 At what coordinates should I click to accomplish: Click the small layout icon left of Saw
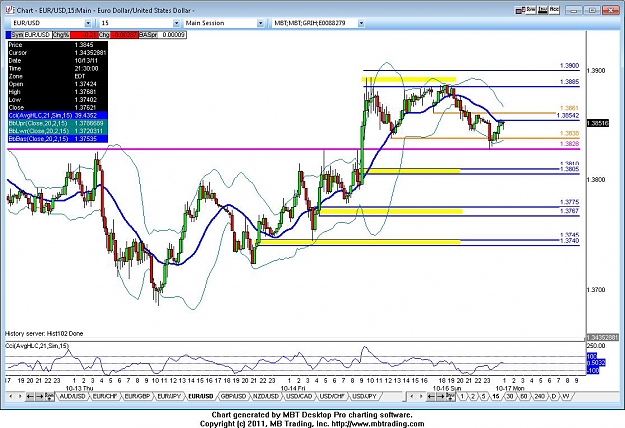point(519,10)
